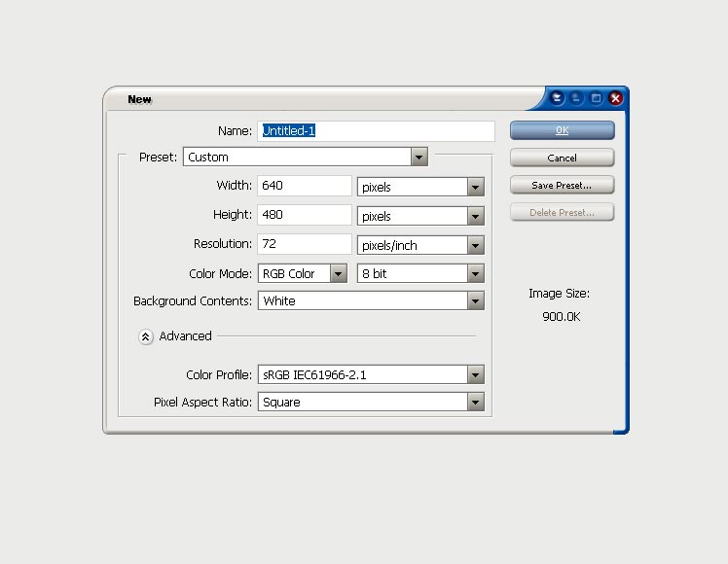Click the OK button
The image size is (728, 564).
pyautogui.click(x=562, y=130)
